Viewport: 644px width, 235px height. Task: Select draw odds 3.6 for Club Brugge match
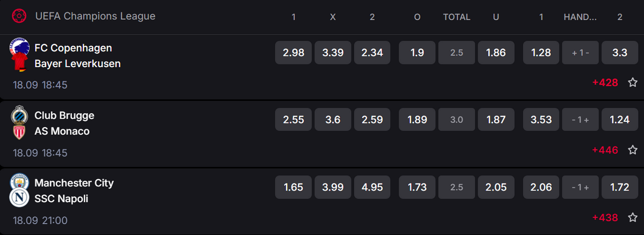click(x=333, y=120)
